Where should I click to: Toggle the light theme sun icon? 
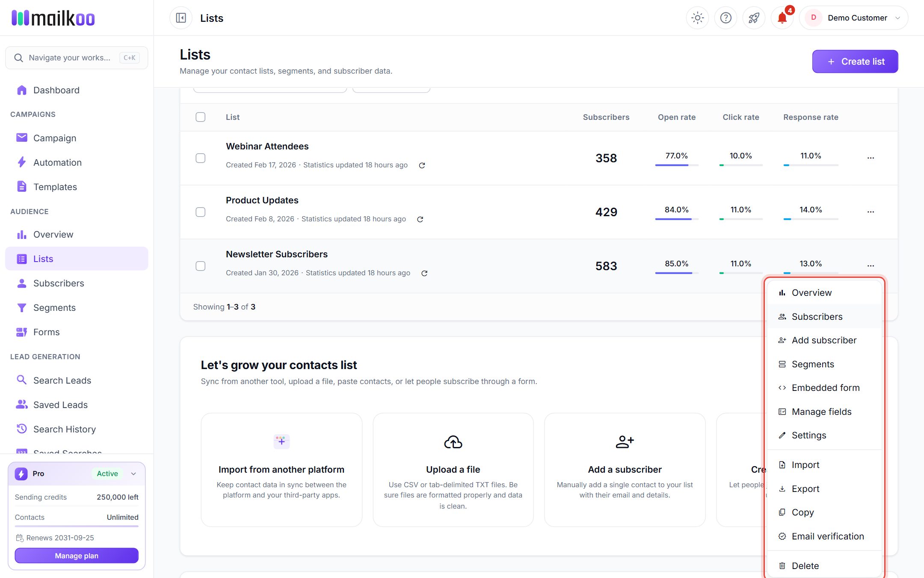[x=697, y=18]
